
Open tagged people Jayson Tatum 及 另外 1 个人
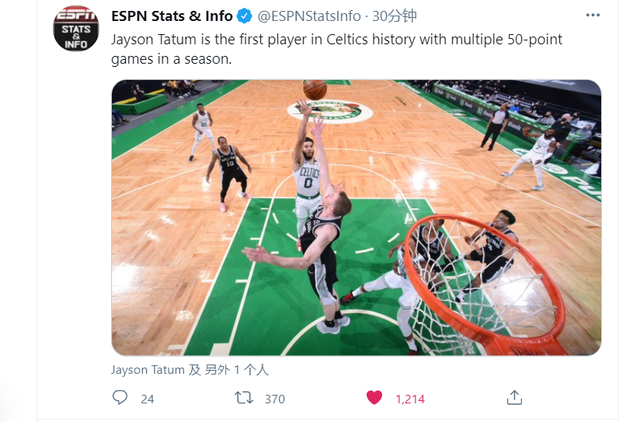pyautogui.click(x=189, y=370)
